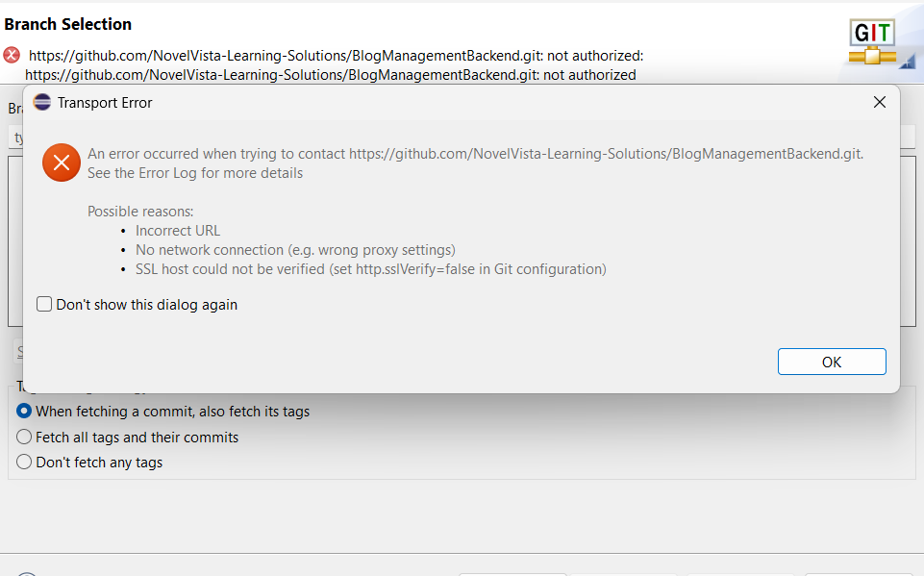Click the SSL host could not be verified bullet
This screenshot has height=576, width=924.
[x=371, y=269]
